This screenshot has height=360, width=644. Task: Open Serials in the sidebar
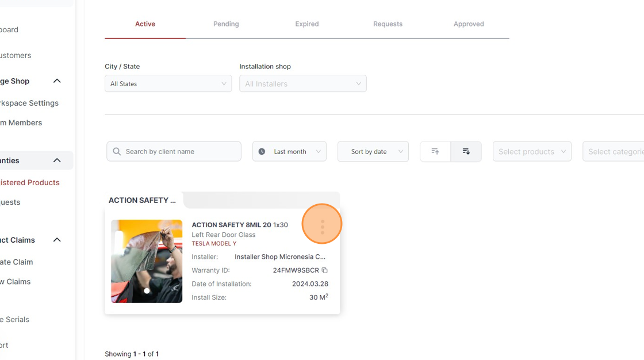coord(15,319)
